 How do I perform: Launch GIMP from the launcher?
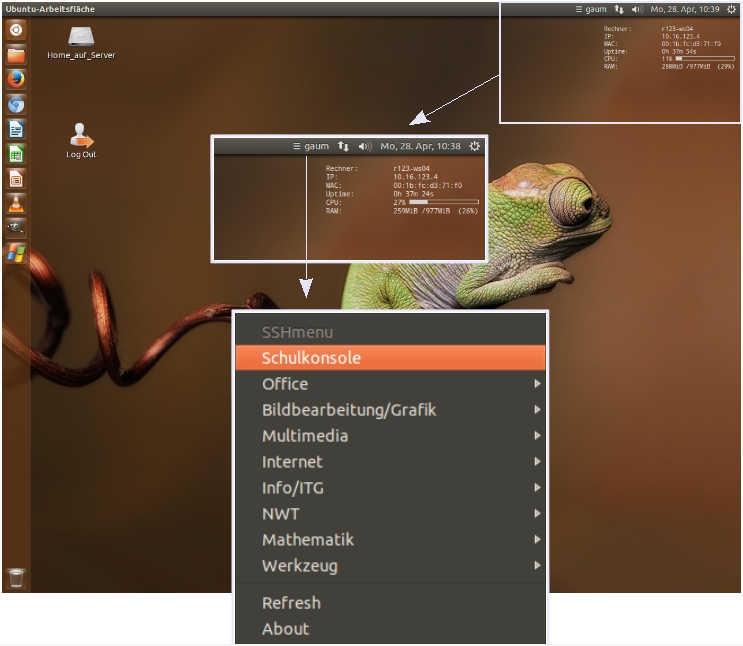click(x=16, y=228)
